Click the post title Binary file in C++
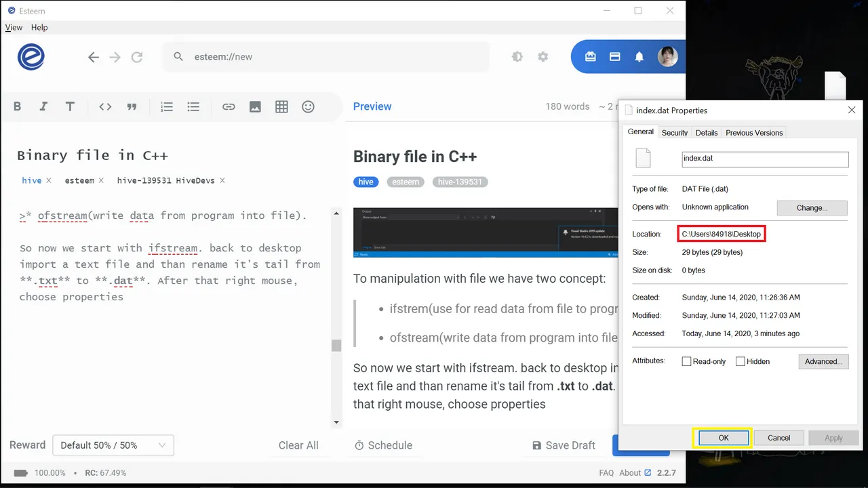This screenshot has width=868, height=488. [92, 155]
